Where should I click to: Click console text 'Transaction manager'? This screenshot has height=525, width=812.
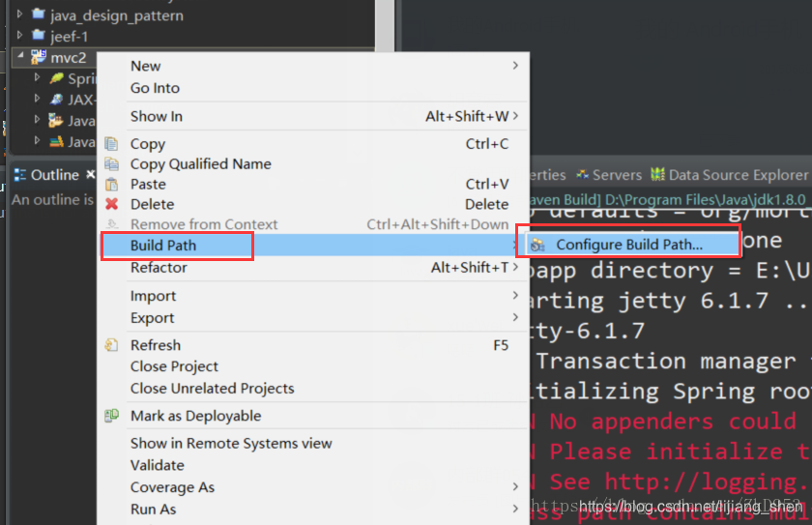tap(665, 361)
